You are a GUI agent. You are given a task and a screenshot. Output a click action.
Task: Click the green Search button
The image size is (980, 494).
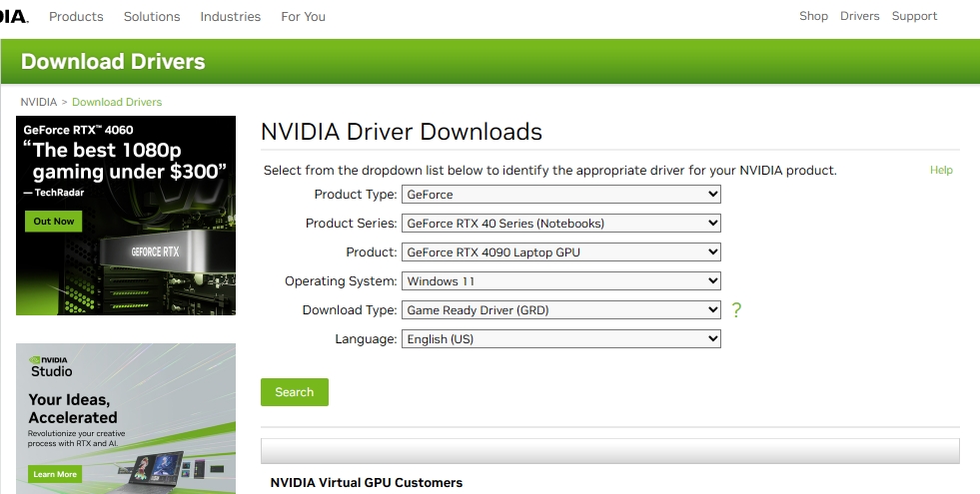295,392
